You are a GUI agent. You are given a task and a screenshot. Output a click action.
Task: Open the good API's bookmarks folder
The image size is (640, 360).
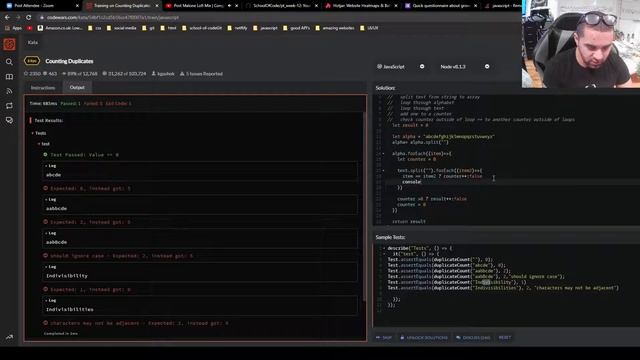click(x=297, y=28)
